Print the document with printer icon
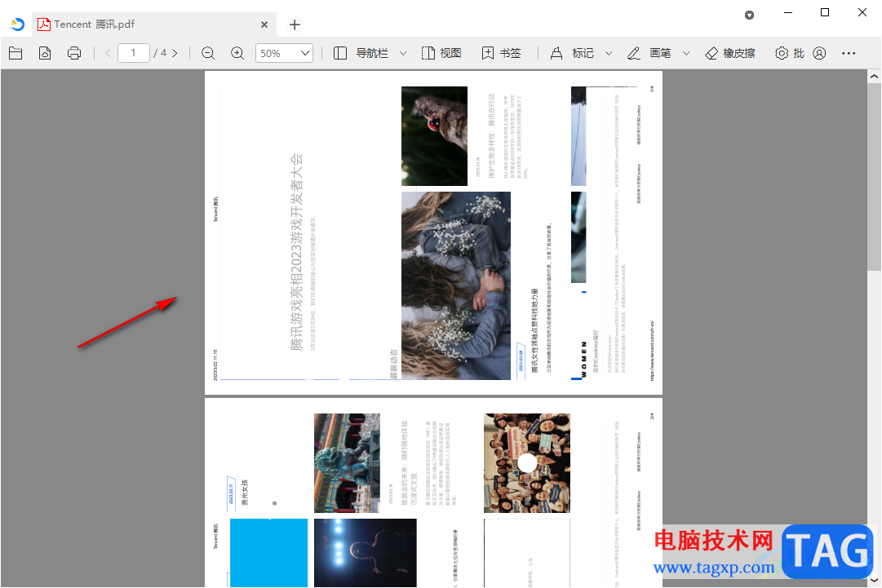Screen dimensions: 882x588 (74, 53)
